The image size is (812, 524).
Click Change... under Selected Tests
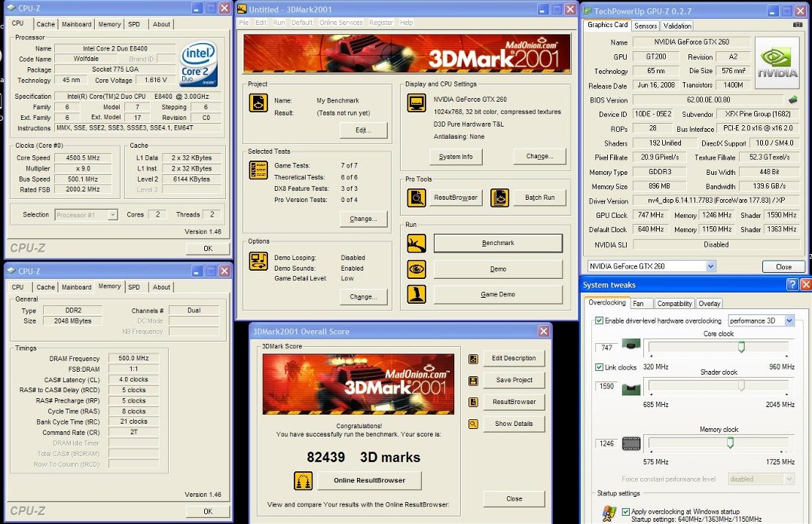[364, 219]
